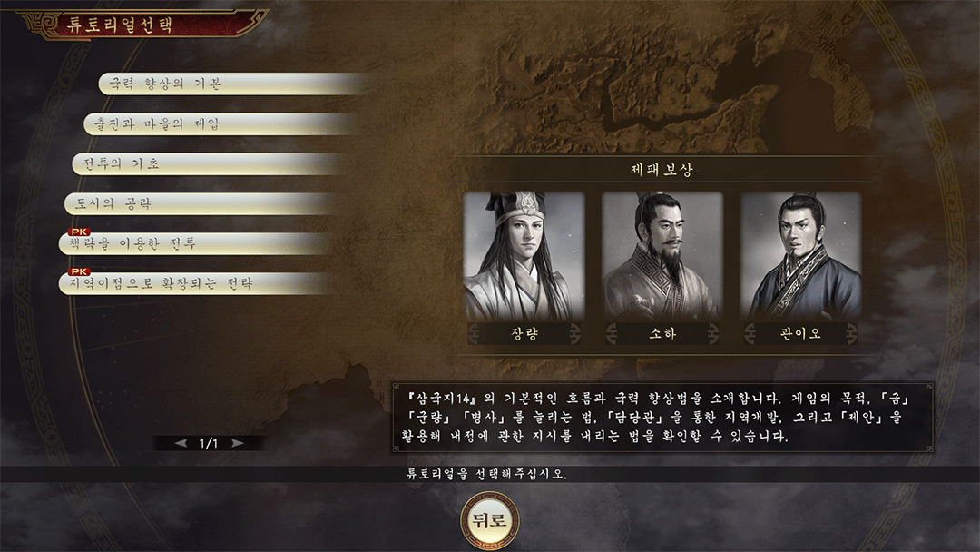Click the 관이오 name plate
The width and height of the screenshot is (980, 552).
coord(800,333)
